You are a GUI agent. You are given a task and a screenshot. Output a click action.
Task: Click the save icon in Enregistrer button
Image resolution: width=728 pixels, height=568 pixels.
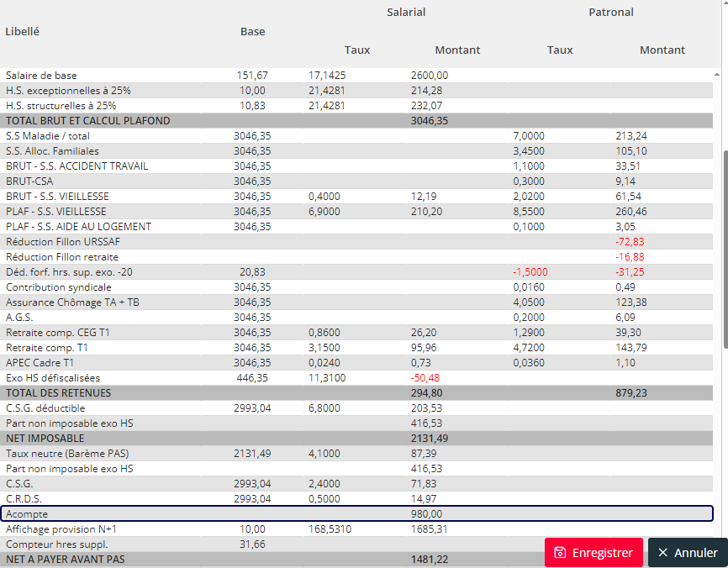click(560, 553)
